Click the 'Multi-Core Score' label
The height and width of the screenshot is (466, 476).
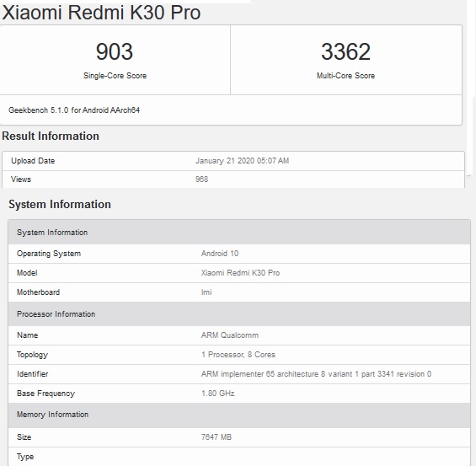tap(345, 76)
